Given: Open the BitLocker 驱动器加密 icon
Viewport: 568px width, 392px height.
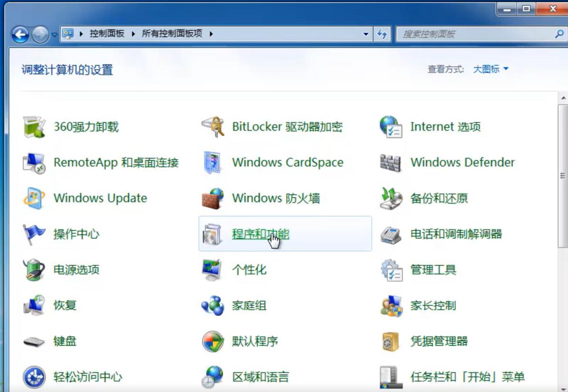Looking at the screenshot, I should pos(213,127).
